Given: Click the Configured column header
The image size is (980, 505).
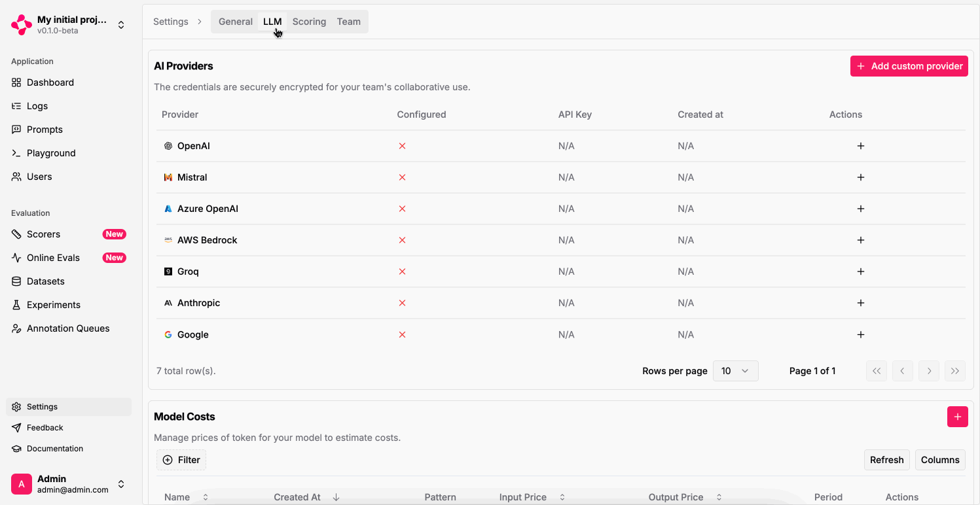Looking at the screenshot, I should [x=422, y=114].
